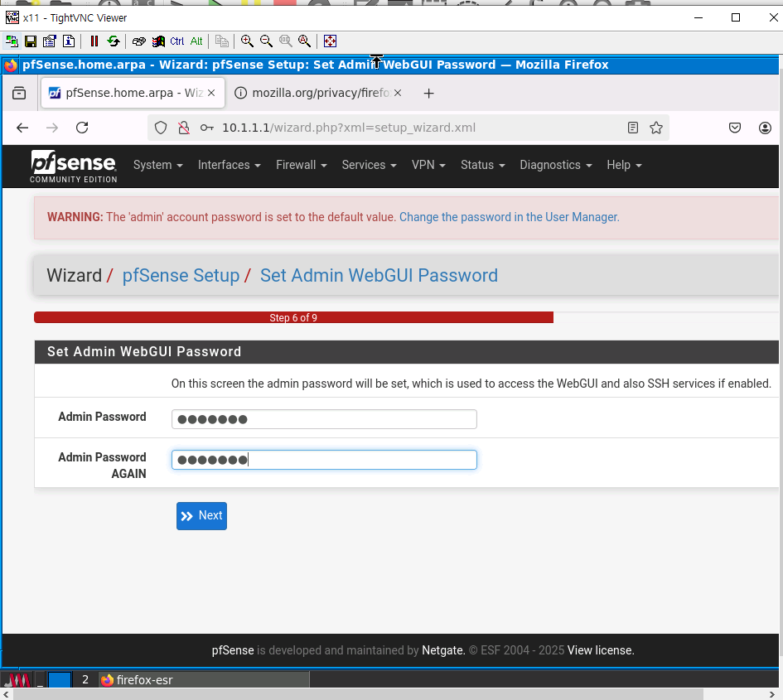This screenshot has width=783, height=700.
Task: Expand the Interfaces menu
Action: (x=230, y=165)
